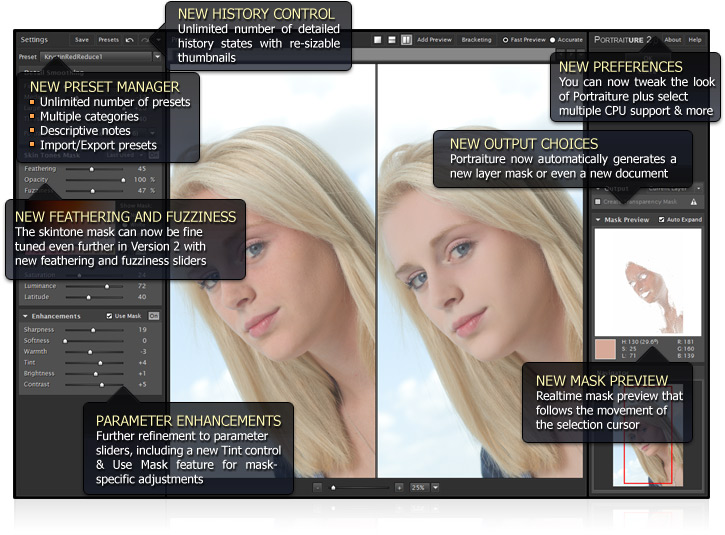Click the transparency mask warning icon
The height and width of the screenshot is (535, 725).
point(694,201)
